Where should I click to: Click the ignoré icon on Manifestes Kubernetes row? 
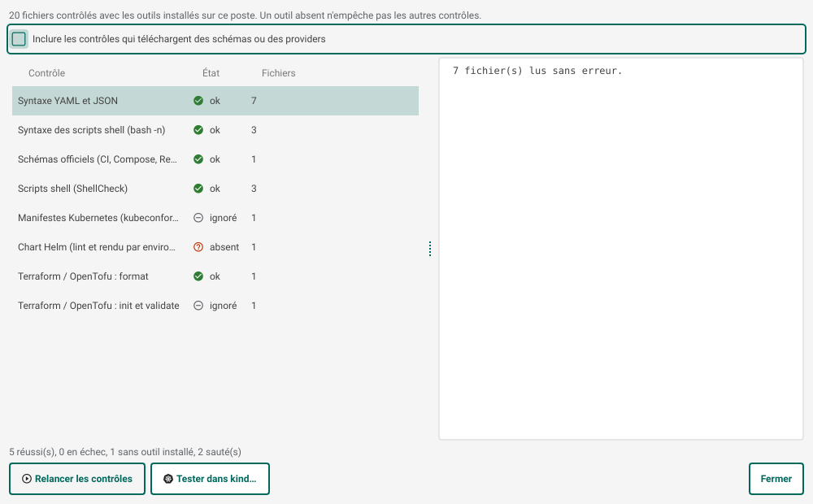click(198, 218)
